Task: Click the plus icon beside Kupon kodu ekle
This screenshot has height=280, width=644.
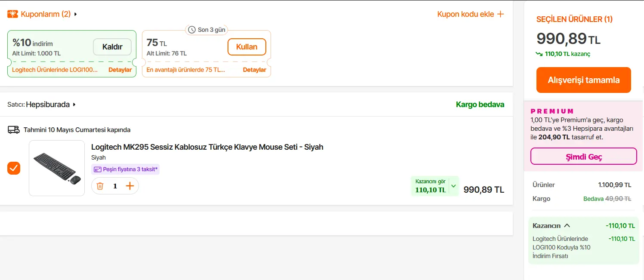Action: [500, 14]
